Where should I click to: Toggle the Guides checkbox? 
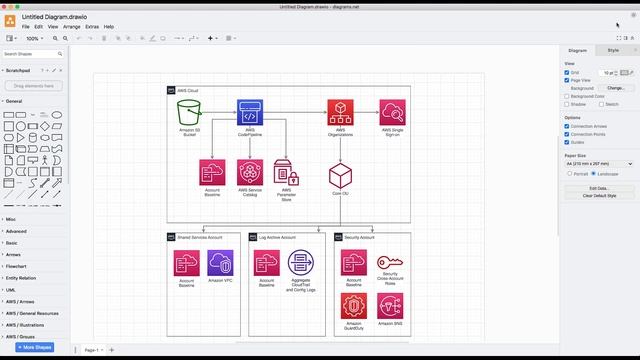567,142
